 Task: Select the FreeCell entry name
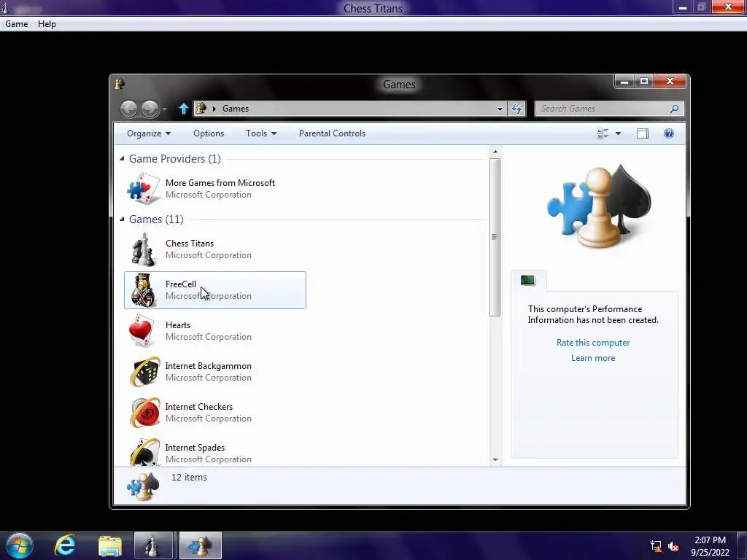(181, 284)
